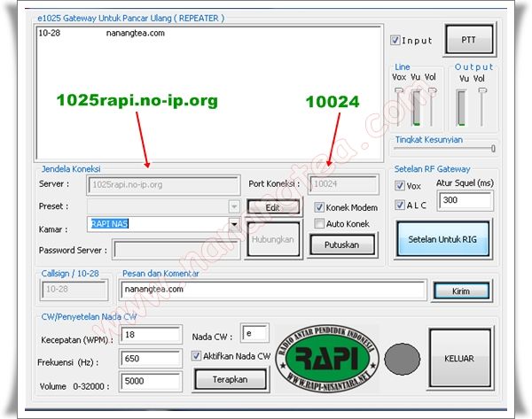
Task: Edit the Atur Squel (ms) field
Action: (x=465, y=201)
